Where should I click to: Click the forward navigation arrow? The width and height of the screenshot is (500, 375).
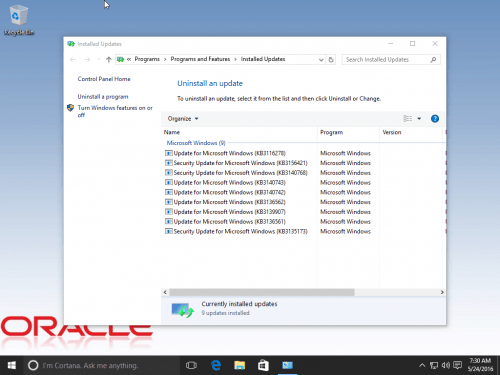(x=87, y=59)
